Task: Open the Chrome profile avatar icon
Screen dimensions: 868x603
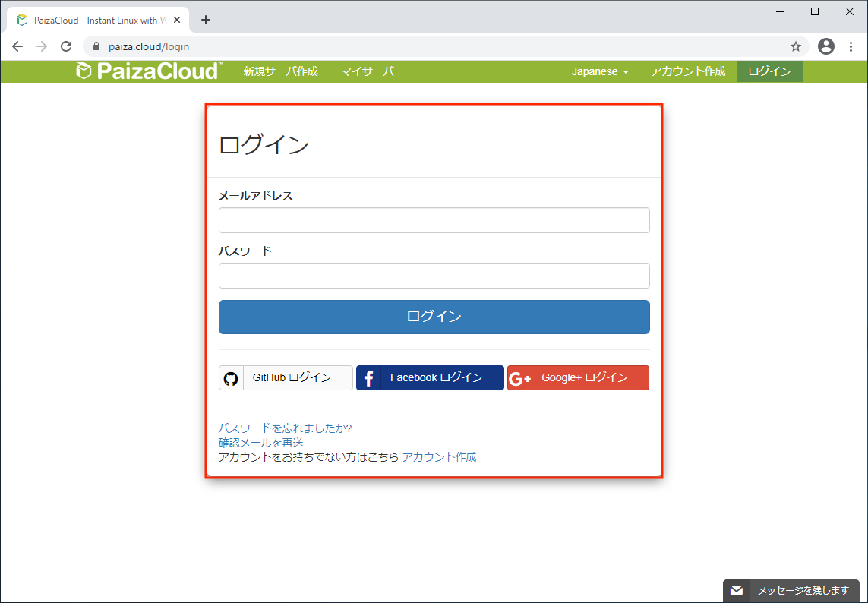Action: pyautogui.click(x=826, y=46)
